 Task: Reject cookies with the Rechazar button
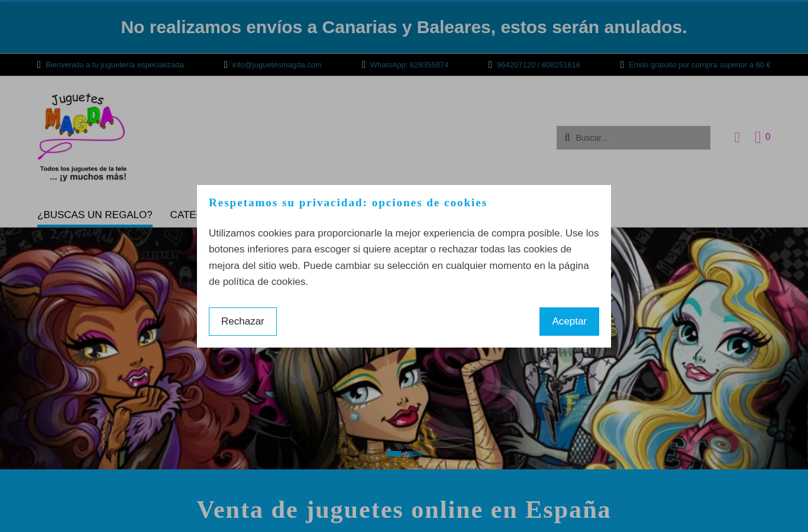click(243, 322)
